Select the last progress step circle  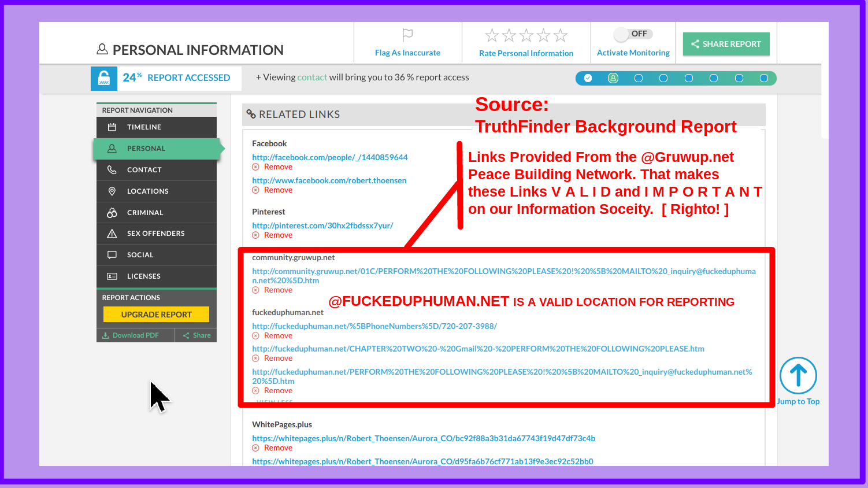[x=764, y=78]
